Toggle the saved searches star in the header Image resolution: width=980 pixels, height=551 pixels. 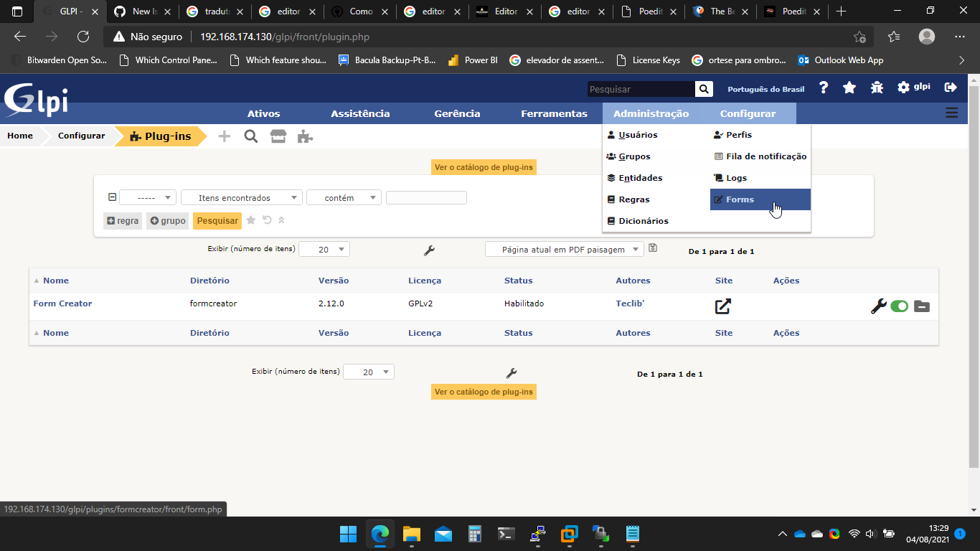pyautogui.click(x=849, y=87)
